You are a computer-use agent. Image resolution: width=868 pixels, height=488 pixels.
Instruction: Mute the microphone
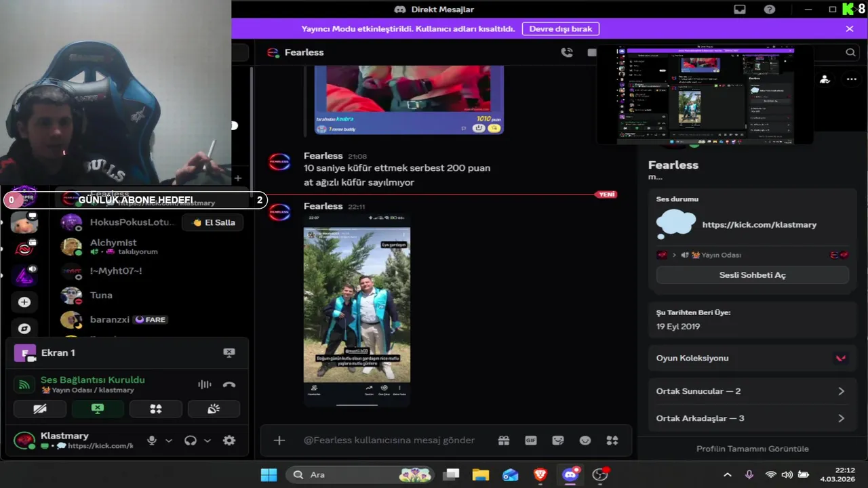click(152, 441)
